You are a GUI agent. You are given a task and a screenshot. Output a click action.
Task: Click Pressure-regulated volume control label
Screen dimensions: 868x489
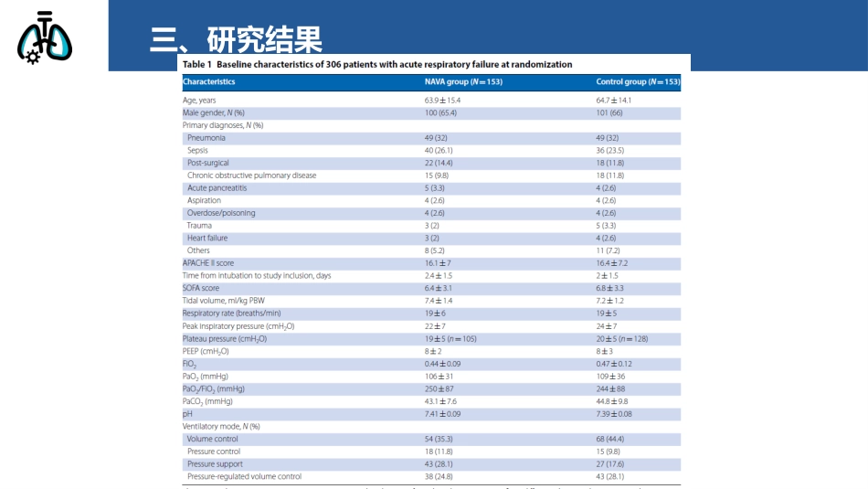click(244, 477)
